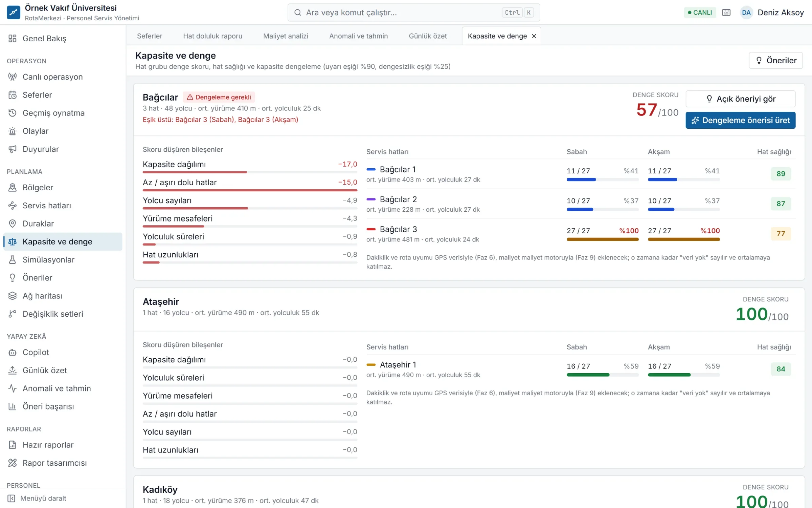Open Değişiklik setleri branch item
This screenshot has width=812, height=508.
63,314
